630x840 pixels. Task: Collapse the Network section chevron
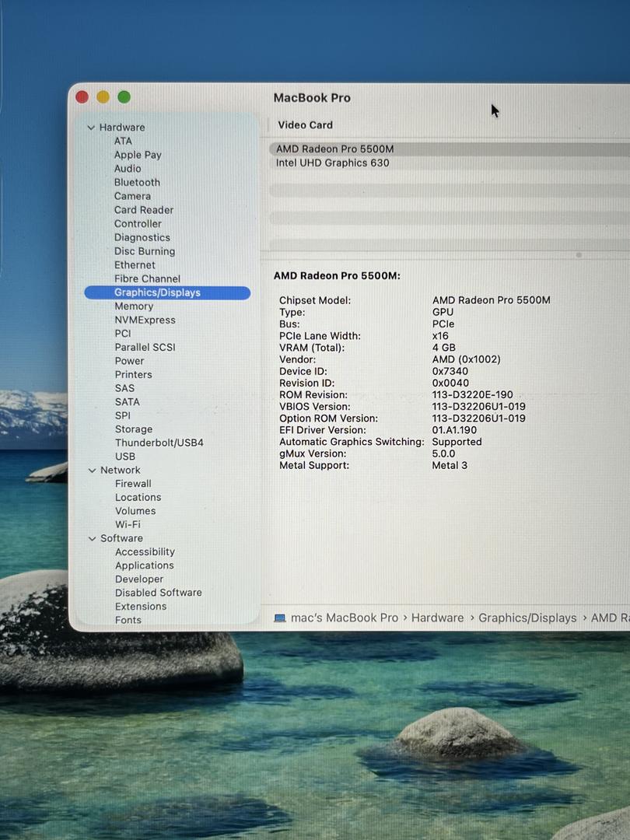pyautogui.click(x=92, y=471)
